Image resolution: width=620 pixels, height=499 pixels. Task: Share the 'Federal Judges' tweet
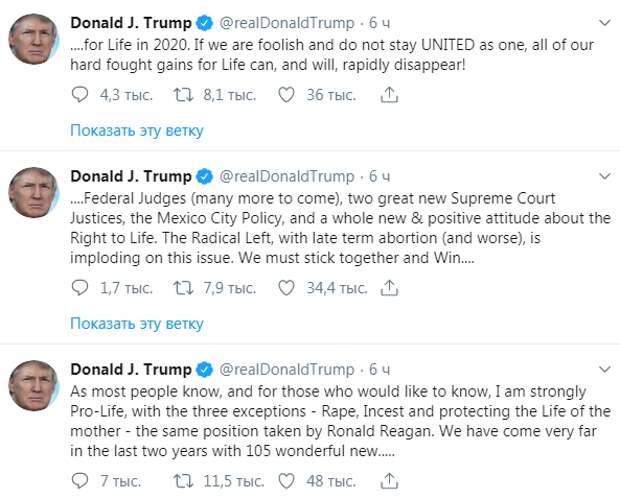click(x=389, y=288)
